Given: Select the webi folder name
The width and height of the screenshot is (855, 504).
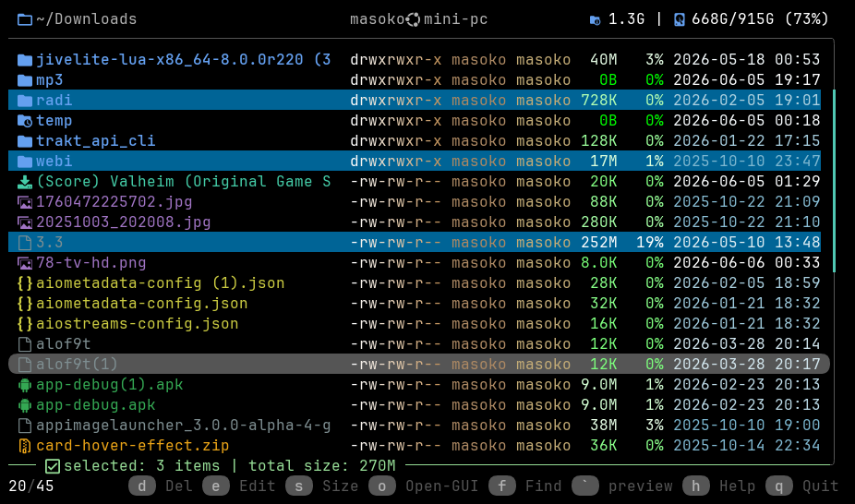Looking at the screenshot, I should click(x=54, y=162).
